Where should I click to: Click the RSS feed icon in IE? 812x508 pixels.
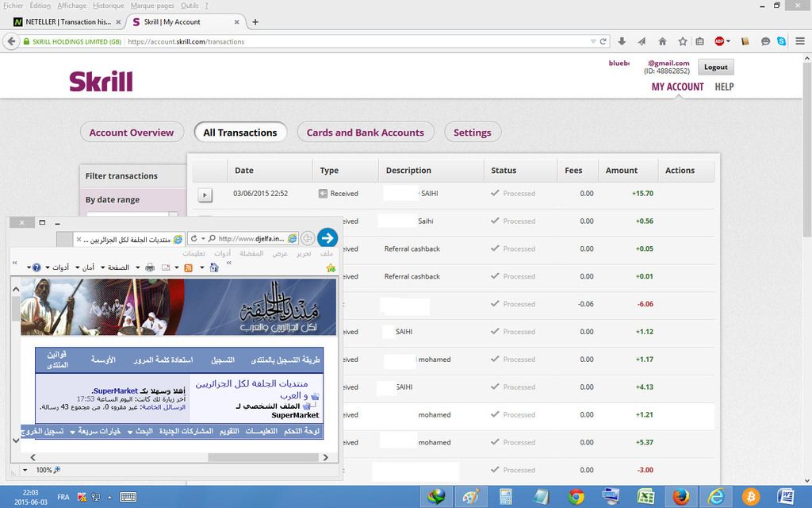pyautogui.click(x=189, y=267)
